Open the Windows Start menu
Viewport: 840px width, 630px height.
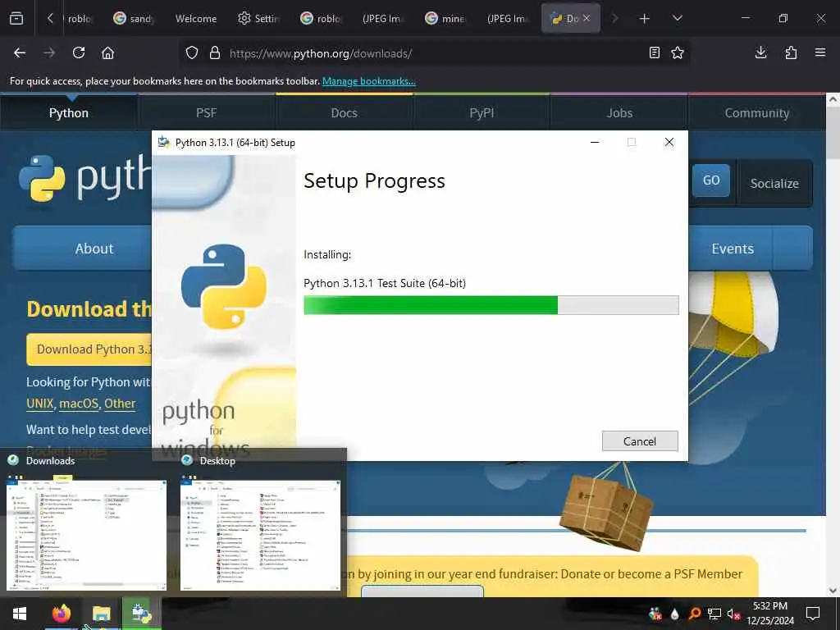tap(20, 614)
